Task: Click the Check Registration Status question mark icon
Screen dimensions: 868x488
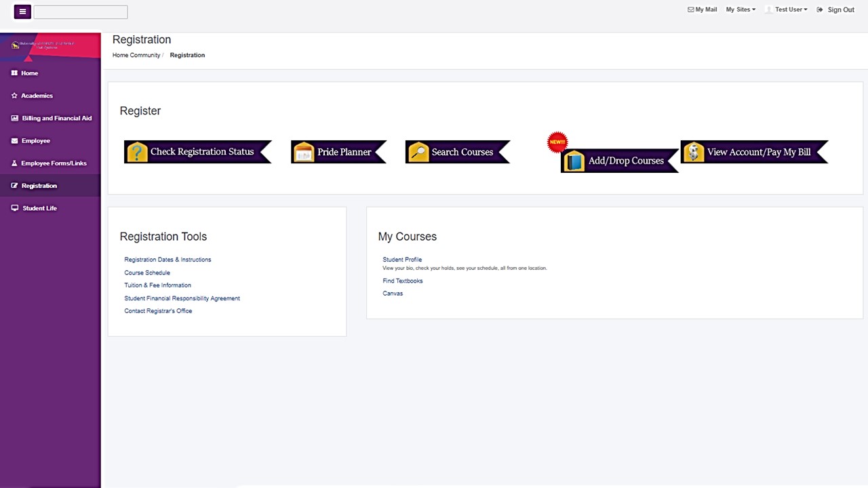Action: coord(137,152)
